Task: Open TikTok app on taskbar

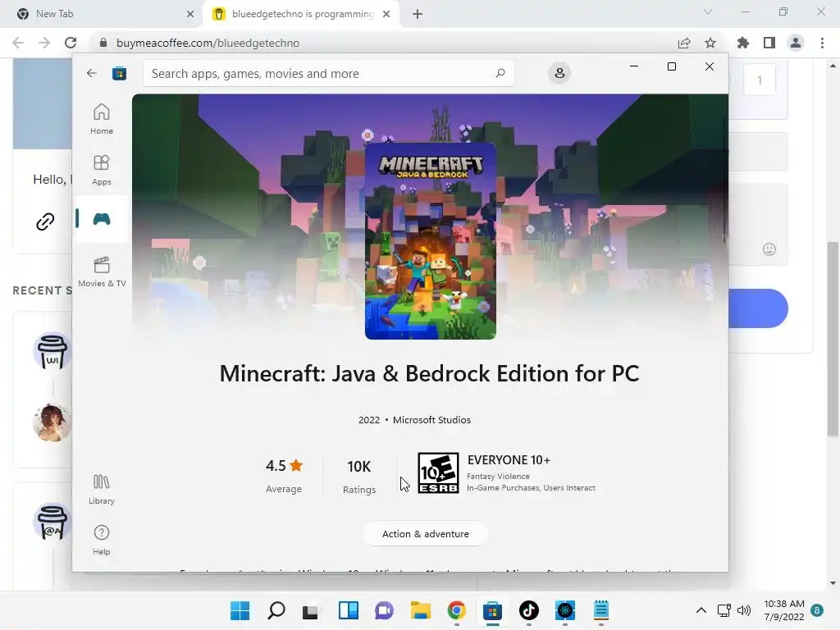Action: click(x=529, y=610)
